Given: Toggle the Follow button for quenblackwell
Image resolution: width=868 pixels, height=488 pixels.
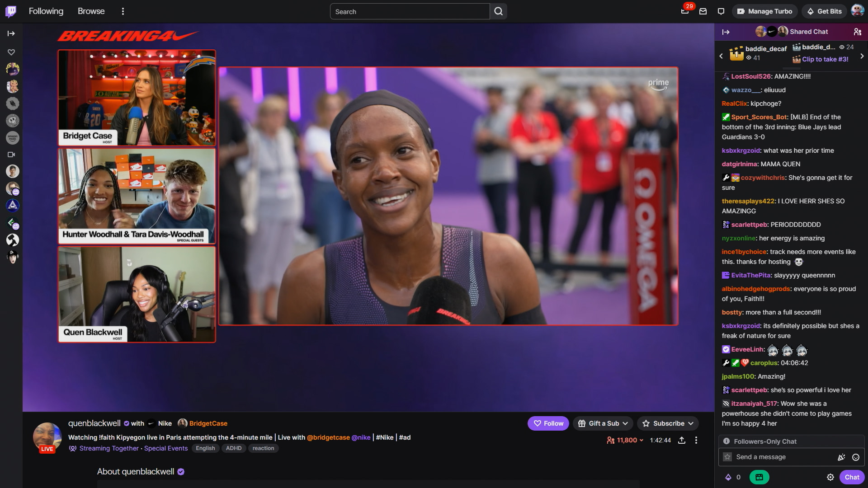Looking at the screenshot, I should click(548, 423).
